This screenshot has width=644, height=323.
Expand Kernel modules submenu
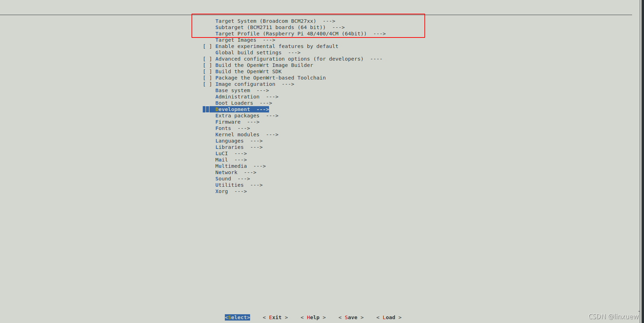[247, 135]
